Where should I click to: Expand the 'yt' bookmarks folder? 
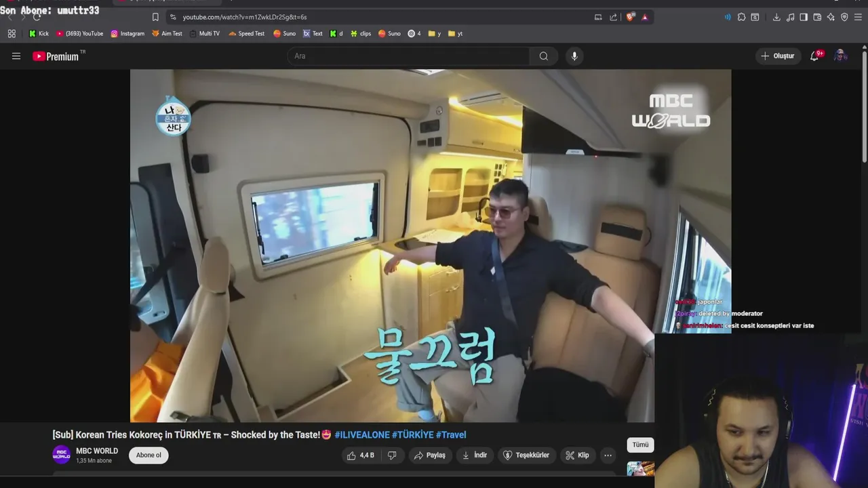pos(455,33)
